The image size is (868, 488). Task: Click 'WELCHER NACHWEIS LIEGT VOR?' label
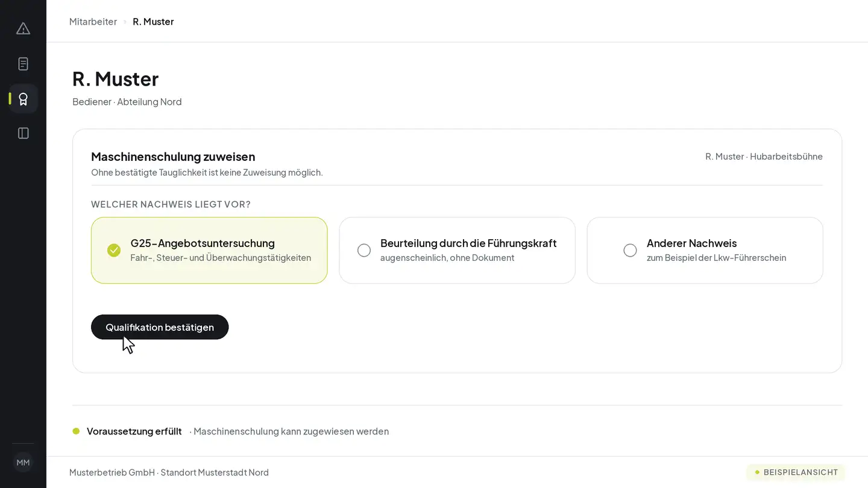[171, 204]
